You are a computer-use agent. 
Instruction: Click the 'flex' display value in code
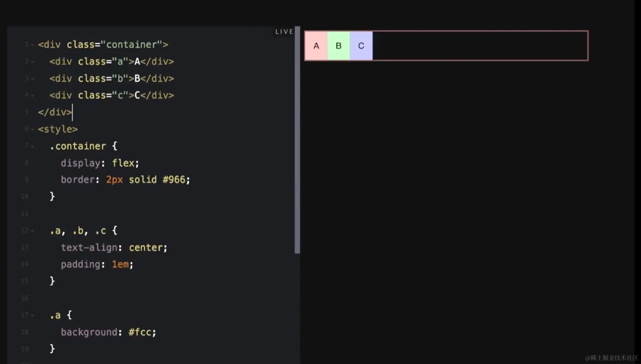point(123,163)
